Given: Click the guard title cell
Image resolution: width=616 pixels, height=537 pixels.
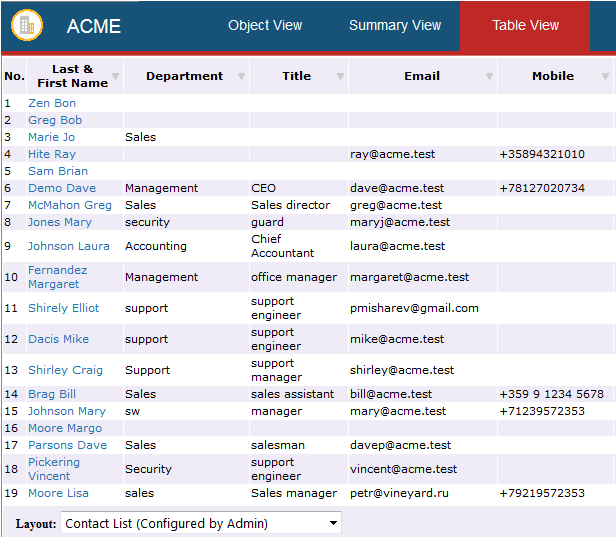Looking at the screenshot, I should [x=267, y=222].
